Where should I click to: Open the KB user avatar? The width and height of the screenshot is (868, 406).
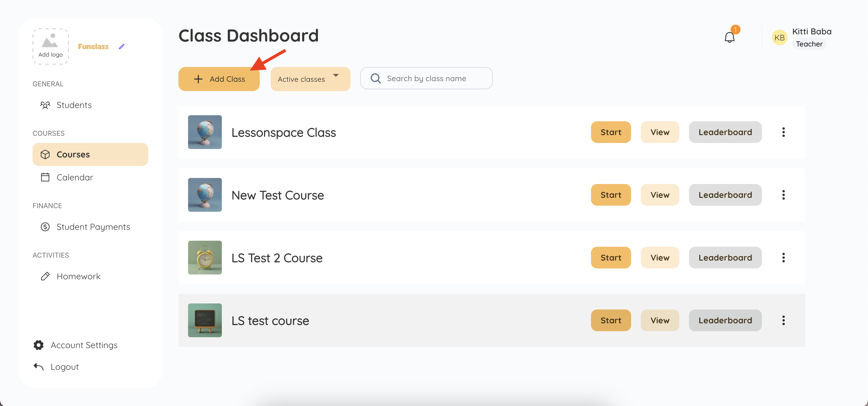pyautogui.click(x=779, y=37)
